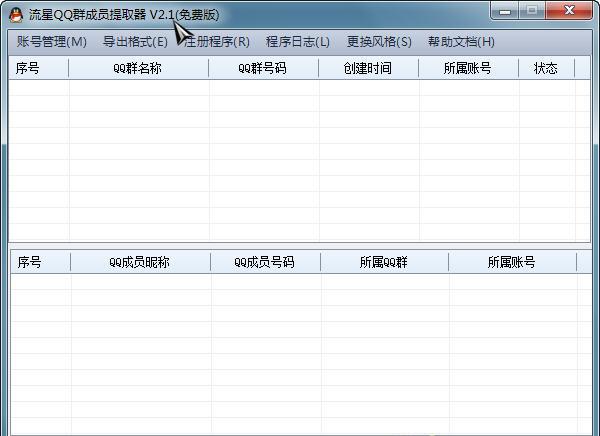Click the 所属QQ群 column header
600x436 pixels.
coord(384,262)
